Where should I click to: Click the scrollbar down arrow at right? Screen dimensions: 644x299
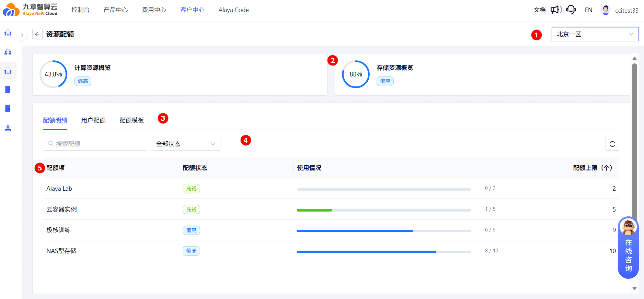634,288
